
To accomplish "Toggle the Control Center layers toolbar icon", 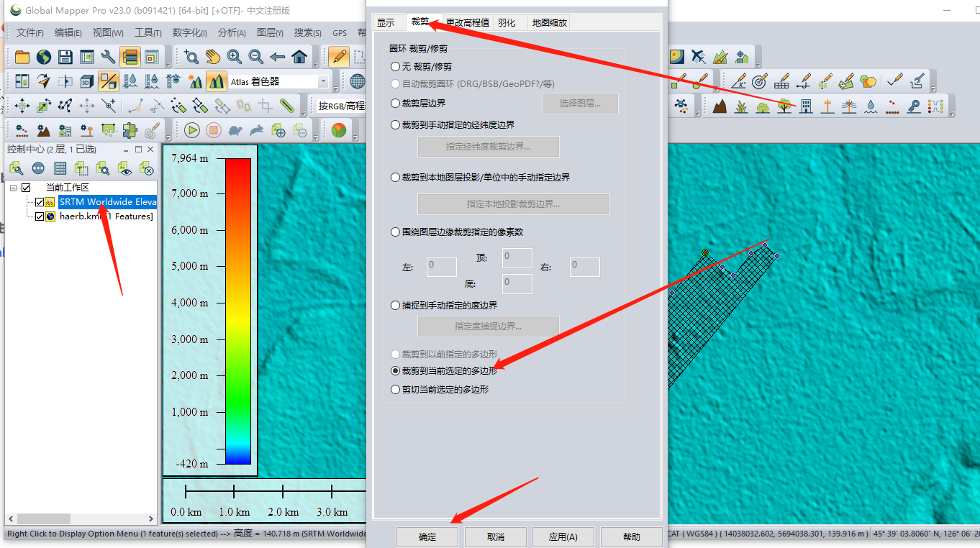I will (x=130, y=57).
